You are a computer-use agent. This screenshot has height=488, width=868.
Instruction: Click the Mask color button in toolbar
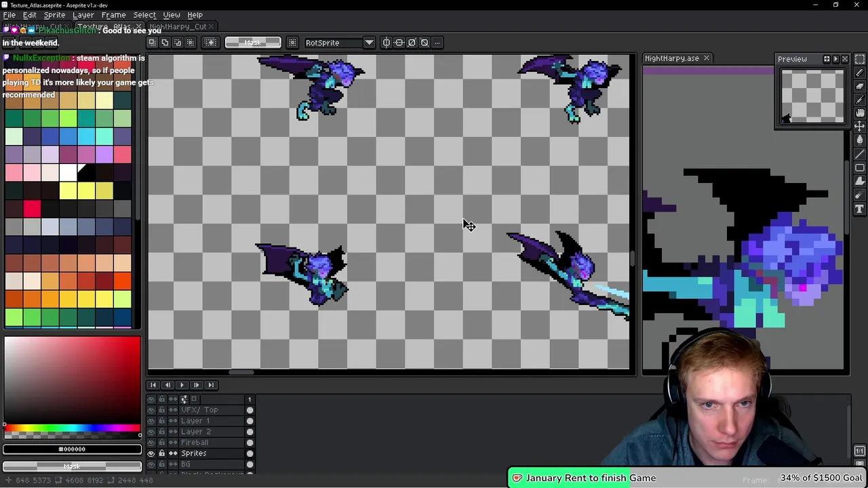click(252, 43)
